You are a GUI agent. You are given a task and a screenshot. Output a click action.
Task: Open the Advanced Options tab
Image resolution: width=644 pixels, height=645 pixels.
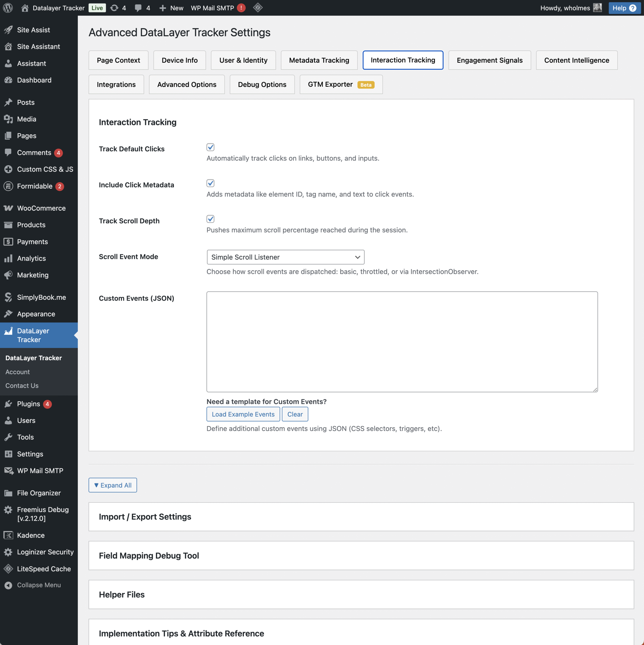point(187,84)
